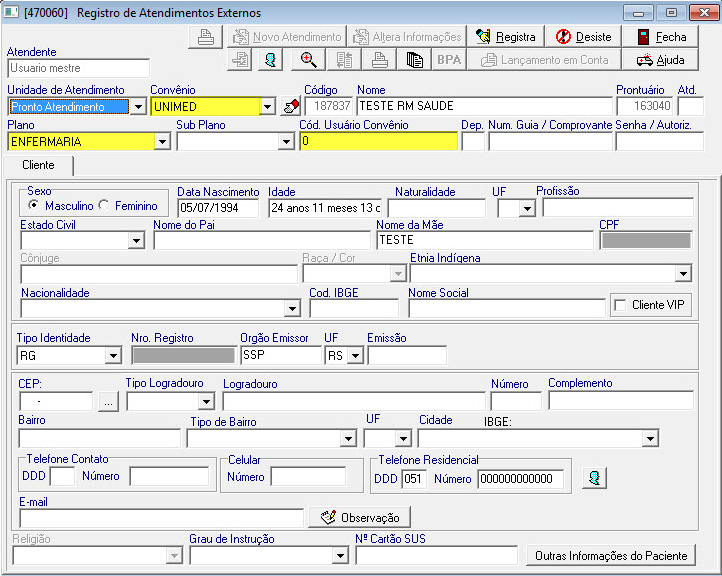
Task: Click the Cod. IBGE input field
Action: click(354, 308)
